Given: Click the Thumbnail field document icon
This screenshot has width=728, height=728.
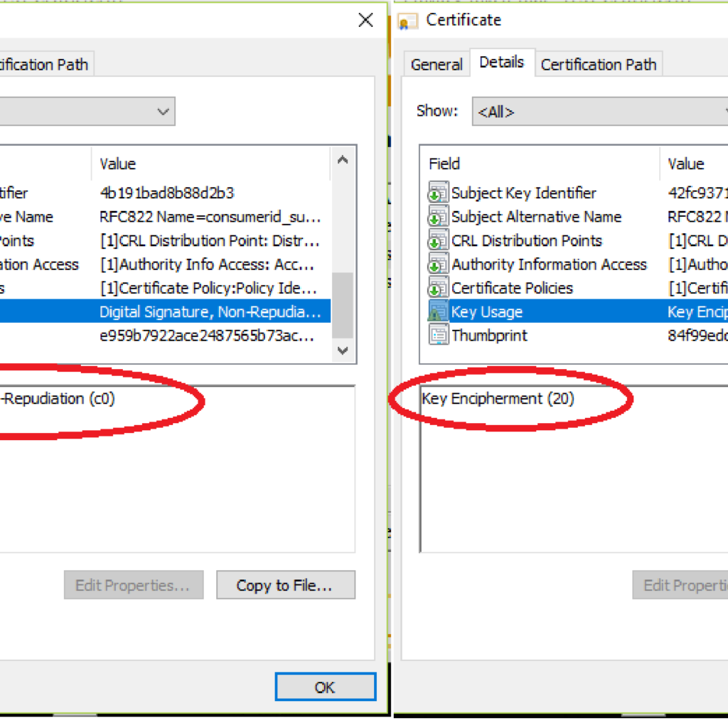Looking at the screenshot, I should pos(438,336).
